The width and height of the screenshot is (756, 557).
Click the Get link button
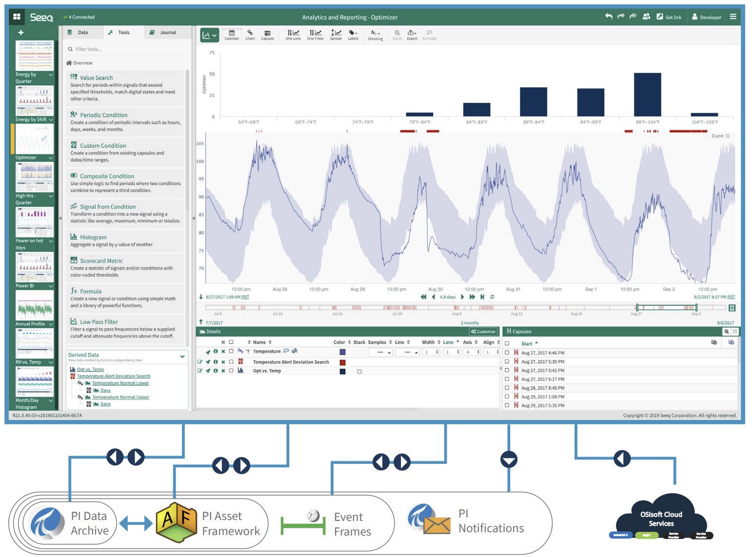point(669,17)
